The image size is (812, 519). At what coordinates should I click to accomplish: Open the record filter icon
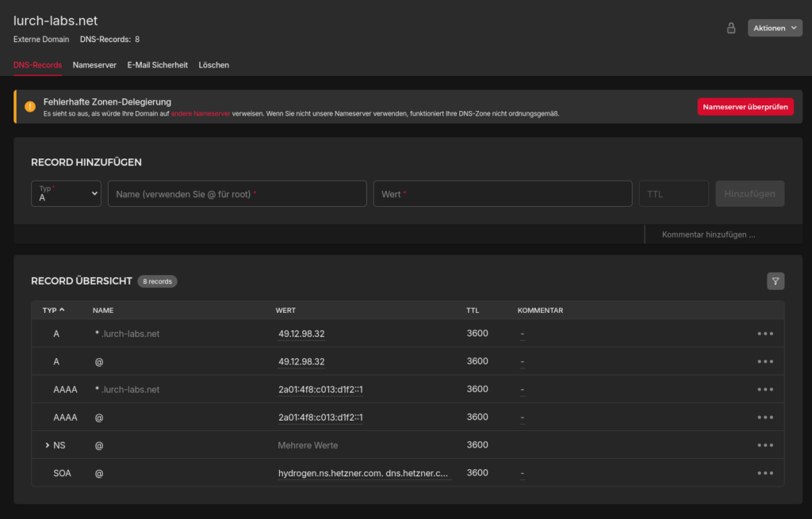pyautogui.click(x=775, y=281)
